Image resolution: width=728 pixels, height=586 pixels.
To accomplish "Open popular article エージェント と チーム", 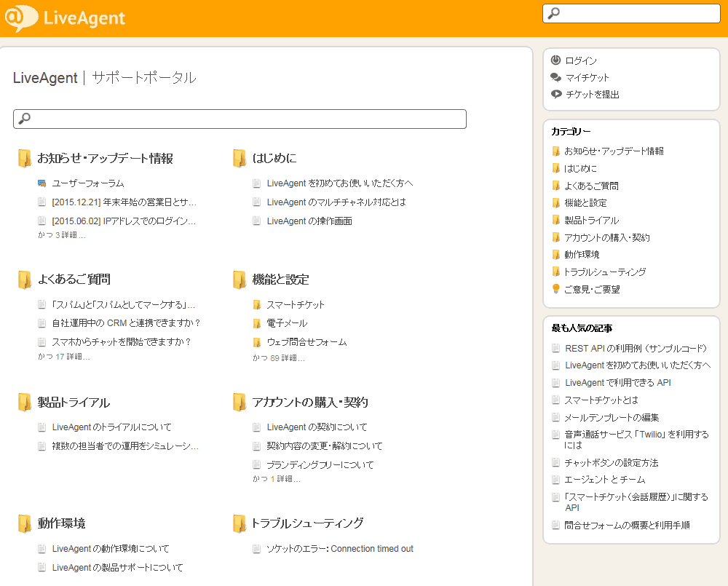I will coord(604,479).
